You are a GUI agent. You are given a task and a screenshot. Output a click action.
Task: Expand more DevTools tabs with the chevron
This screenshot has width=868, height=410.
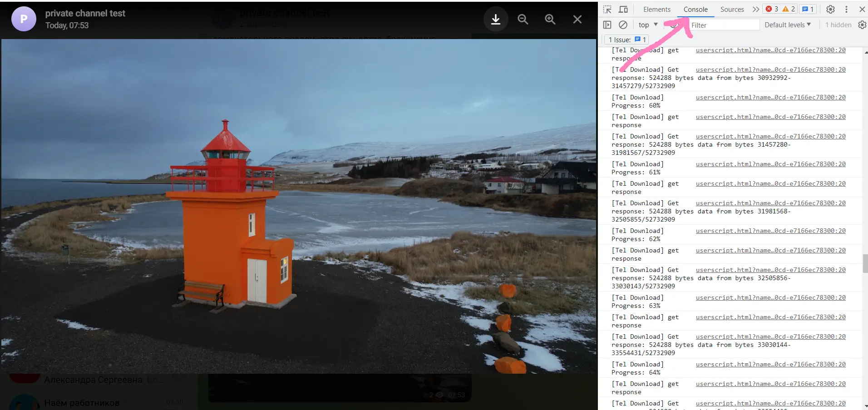755,9
